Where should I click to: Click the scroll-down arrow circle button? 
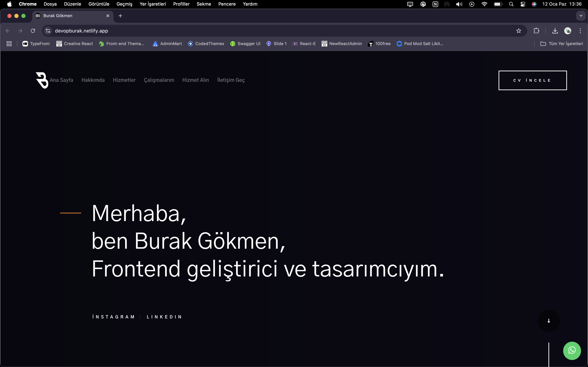point(549,321)
